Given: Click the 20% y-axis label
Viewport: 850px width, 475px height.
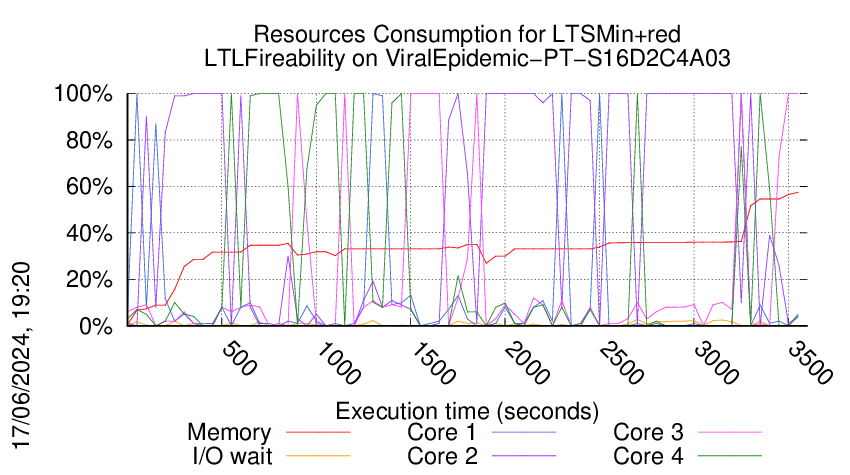Looking at the screenshot, I should point(89,280).
